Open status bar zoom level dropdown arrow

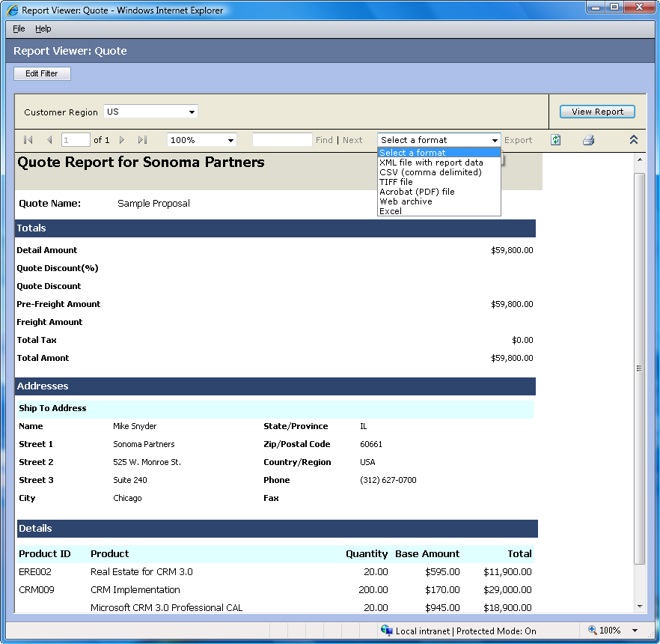pos(635,631)
